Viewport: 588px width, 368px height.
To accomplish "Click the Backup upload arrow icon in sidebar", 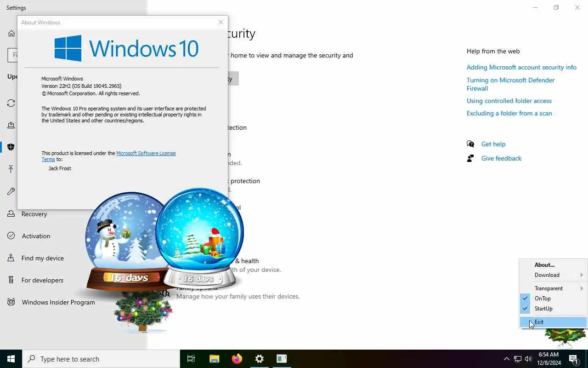I will 11,169.
